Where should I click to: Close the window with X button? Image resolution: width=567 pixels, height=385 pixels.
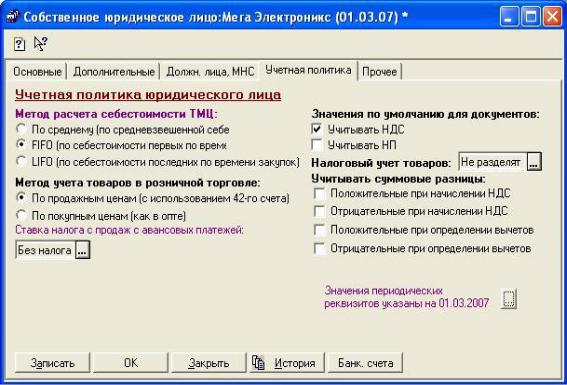click(553, 17)
